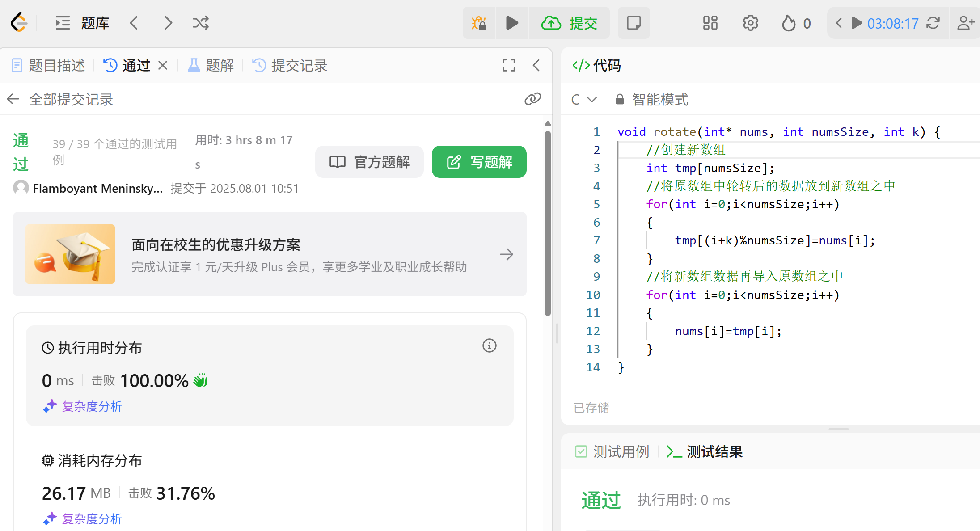This screenshot has width=980, height=531.
Task: Switch to the 题目描述 tab
Action: (x=48, y=65)
